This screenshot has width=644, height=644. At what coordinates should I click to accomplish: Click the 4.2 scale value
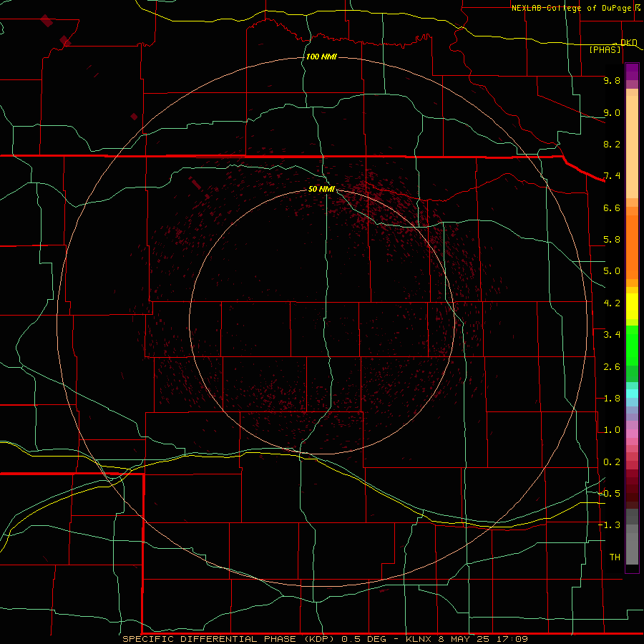click(612, 303)
